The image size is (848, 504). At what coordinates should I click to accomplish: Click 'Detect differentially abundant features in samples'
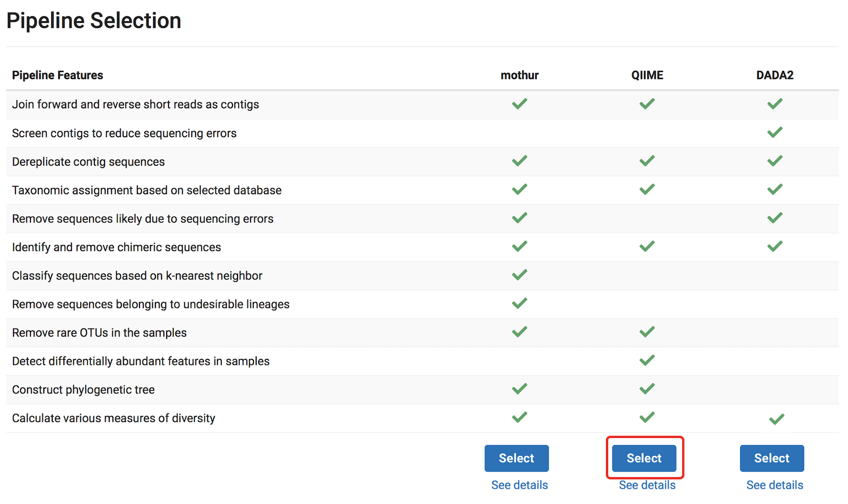pos(141,361)
